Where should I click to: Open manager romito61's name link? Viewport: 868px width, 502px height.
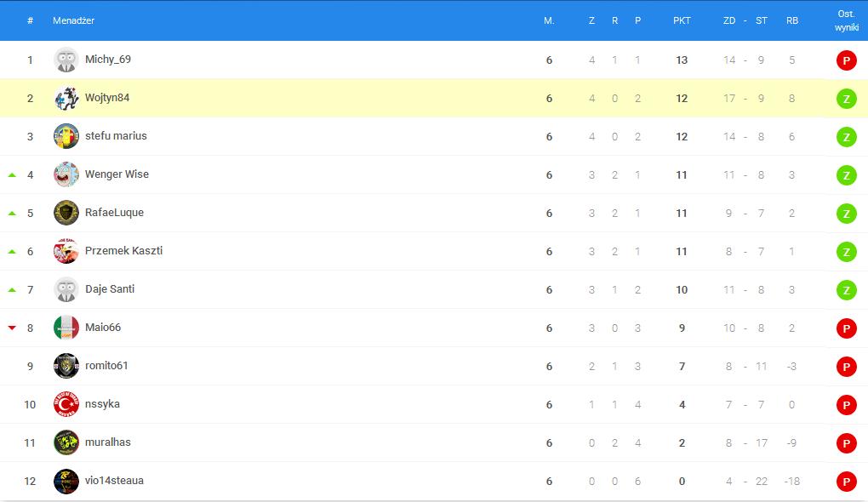(x=106, y=366)
